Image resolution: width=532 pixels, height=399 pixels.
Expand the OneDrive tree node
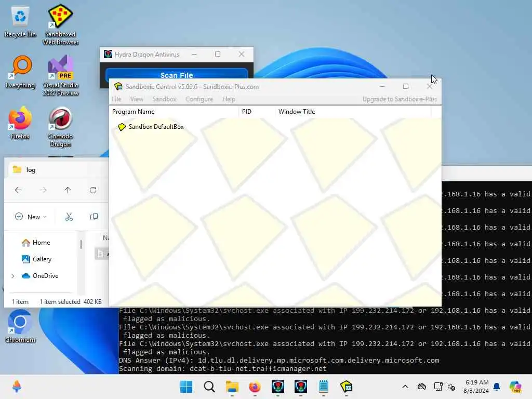click(13, 276)
